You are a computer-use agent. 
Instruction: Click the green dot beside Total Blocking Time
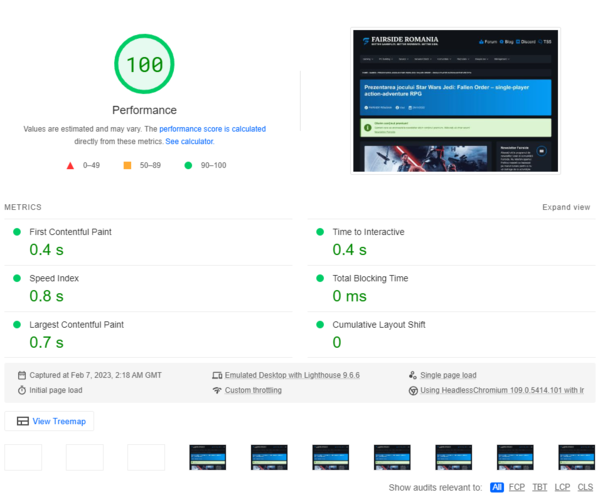click(320, 278)
